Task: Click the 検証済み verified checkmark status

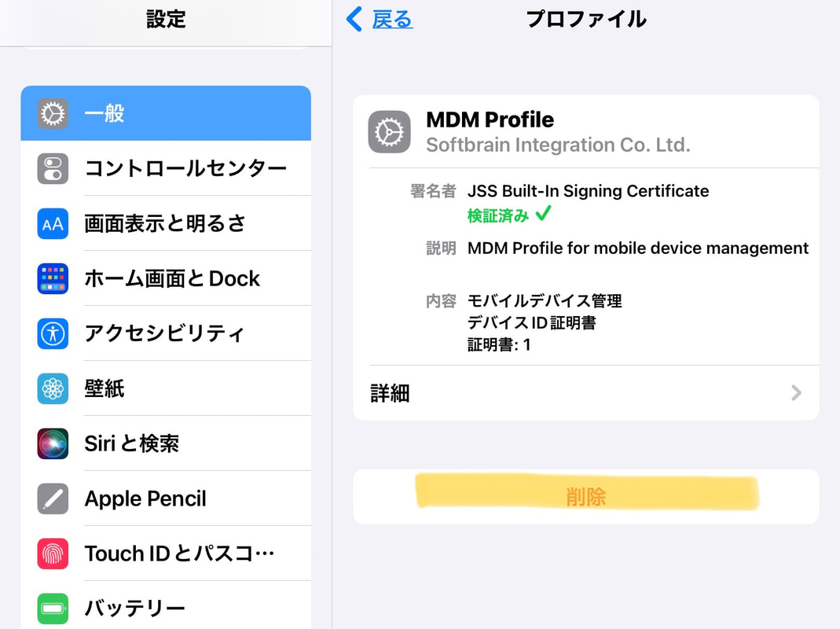Action: pos(509,215)
